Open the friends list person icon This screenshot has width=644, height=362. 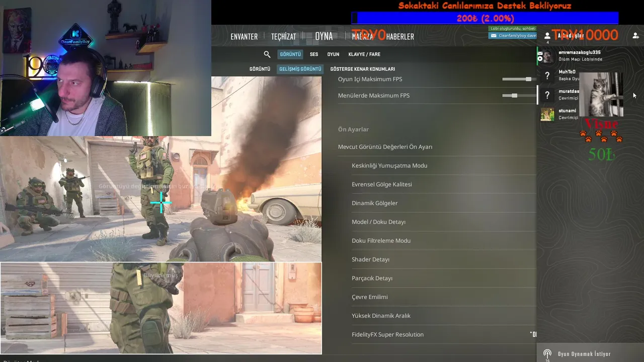pos(547,36)
